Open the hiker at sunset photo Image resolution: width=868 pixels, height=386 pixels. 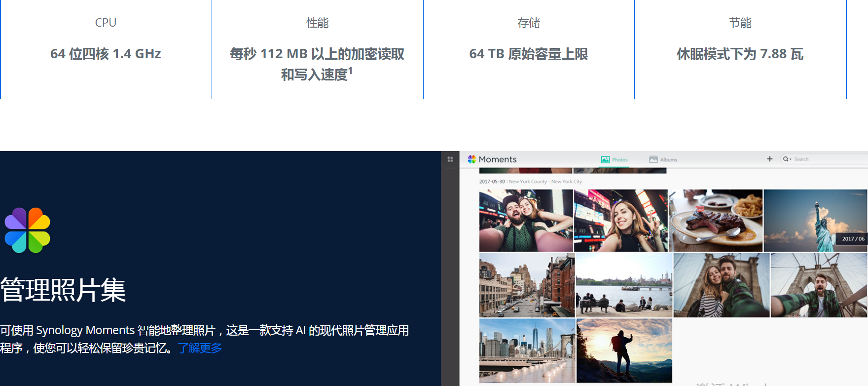[x=624, y=350]
